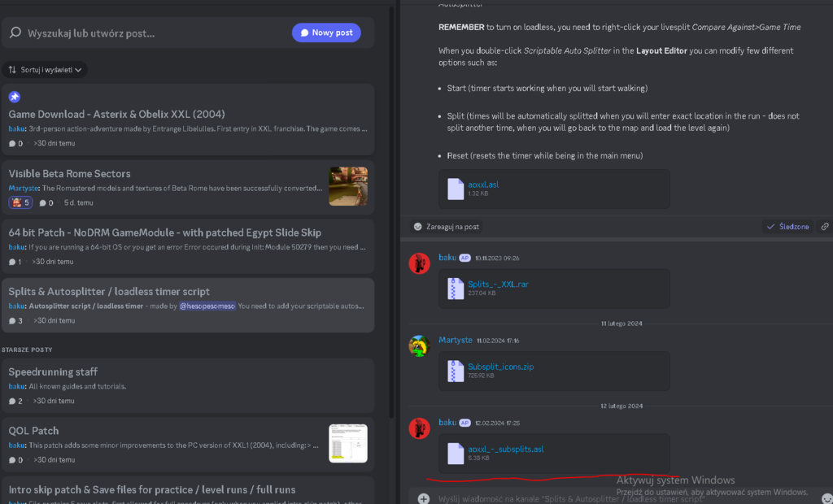
Task: Click the Beta Rome post thumbnail image
Action: [348, 186]
